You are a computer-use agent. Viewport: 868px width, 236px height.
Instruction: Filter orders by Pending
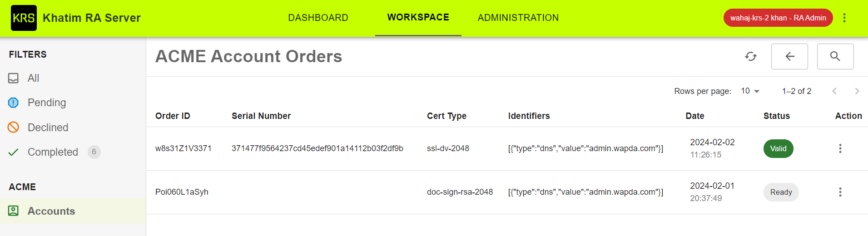coord(47,103)
